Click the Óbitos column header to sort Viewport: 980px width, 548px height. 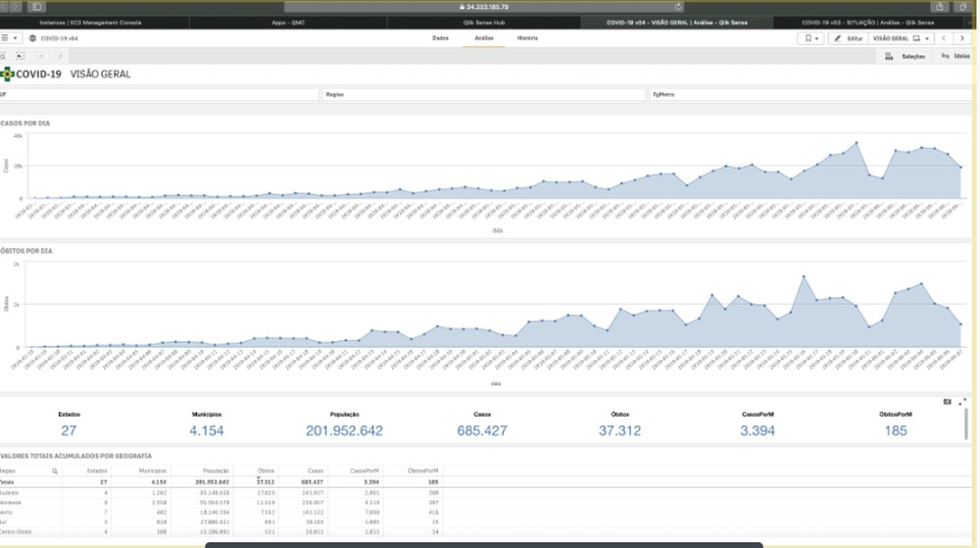(x=265, y=472)
